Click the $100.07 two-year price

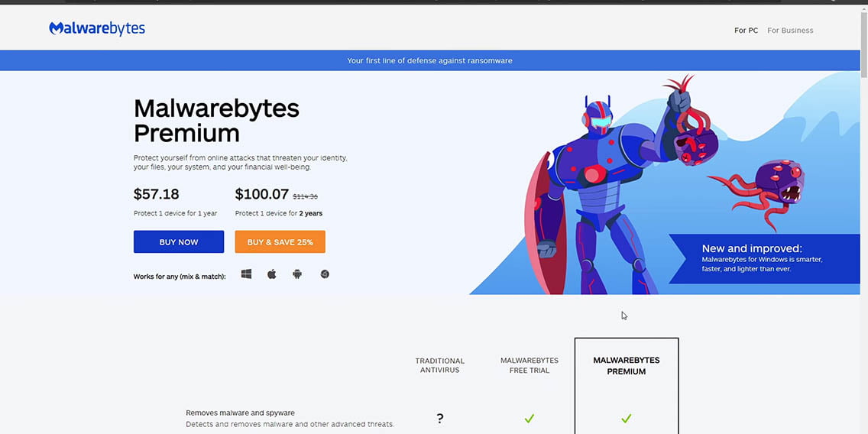pyautogui.click(x=261, y=194)
